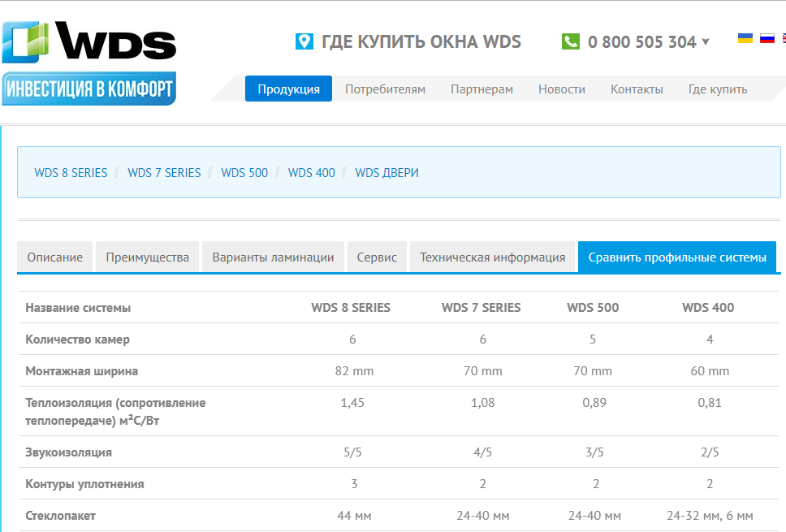Go to WDS 8 SERIES link
The image size is (786, 532).
pyautogui.click(x=71, y=172)
